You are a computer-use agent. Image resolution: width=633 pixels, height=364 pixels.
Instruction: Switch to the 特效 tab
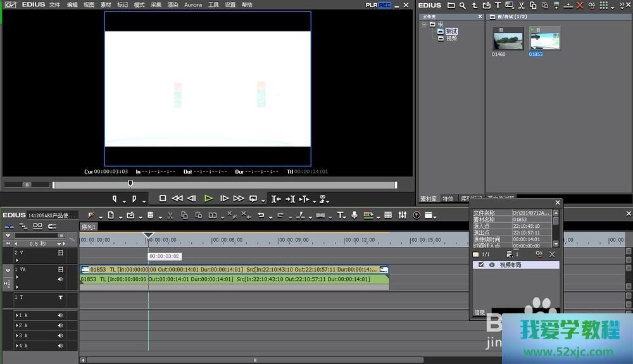click(x=448, y=199)
